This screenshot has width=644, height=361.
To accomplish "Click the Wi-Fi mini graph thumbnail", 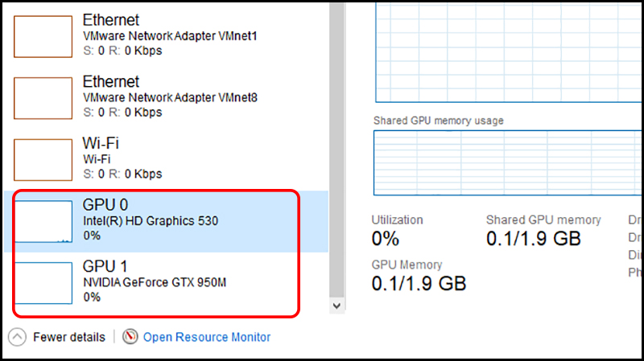I will pyautogui.click(x=43, y=159).
